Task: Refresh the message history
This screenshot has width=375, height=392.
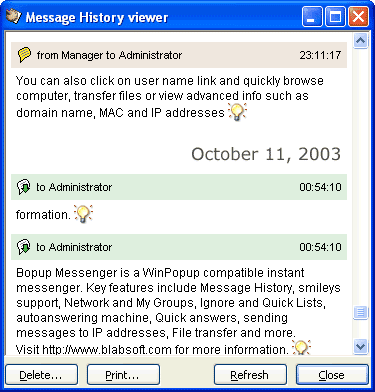Action: click(x=250, y=375)
